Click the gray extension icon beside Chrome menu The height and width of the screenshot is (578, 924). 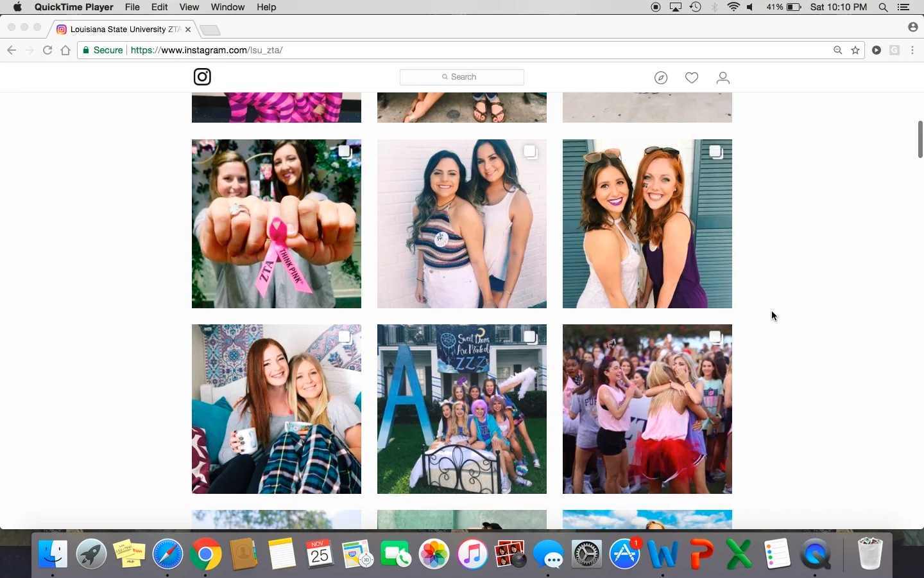[x=894, y=50]
